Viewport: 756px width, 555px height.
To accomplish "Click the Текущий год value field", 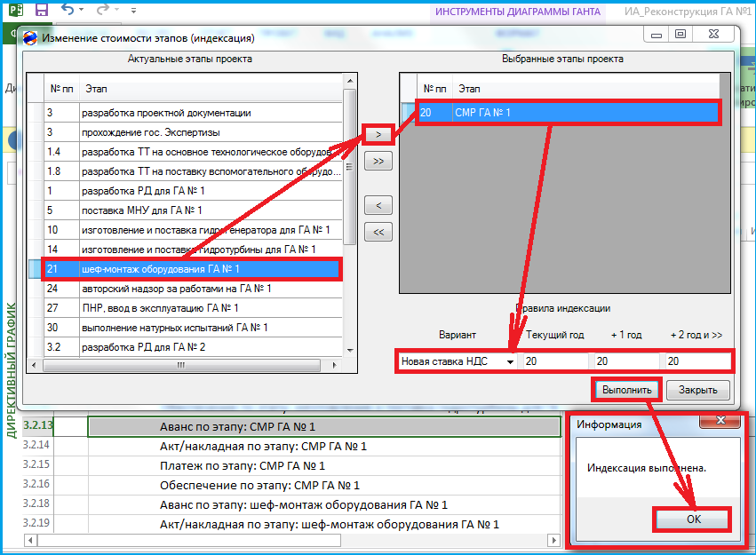I will (555, 361).
